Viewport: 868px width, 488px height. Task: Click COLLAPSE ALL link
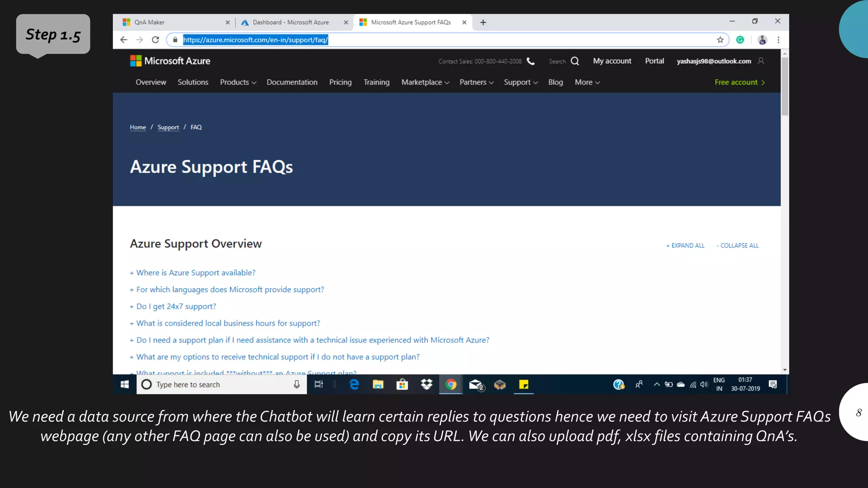pos(737,246)
